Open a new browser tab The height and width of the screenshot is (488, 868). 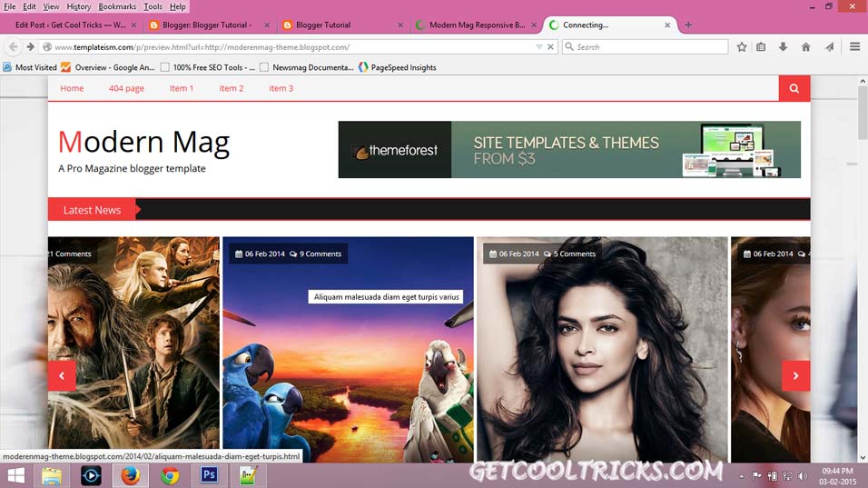coord(688,25)
